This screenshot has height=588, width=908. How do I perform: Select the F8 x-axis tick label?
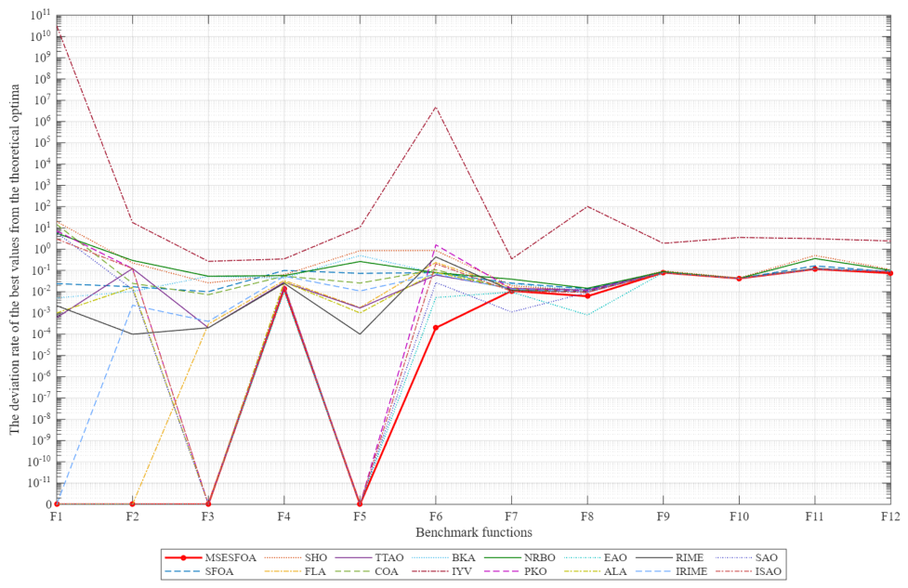[x=587, y=516]
